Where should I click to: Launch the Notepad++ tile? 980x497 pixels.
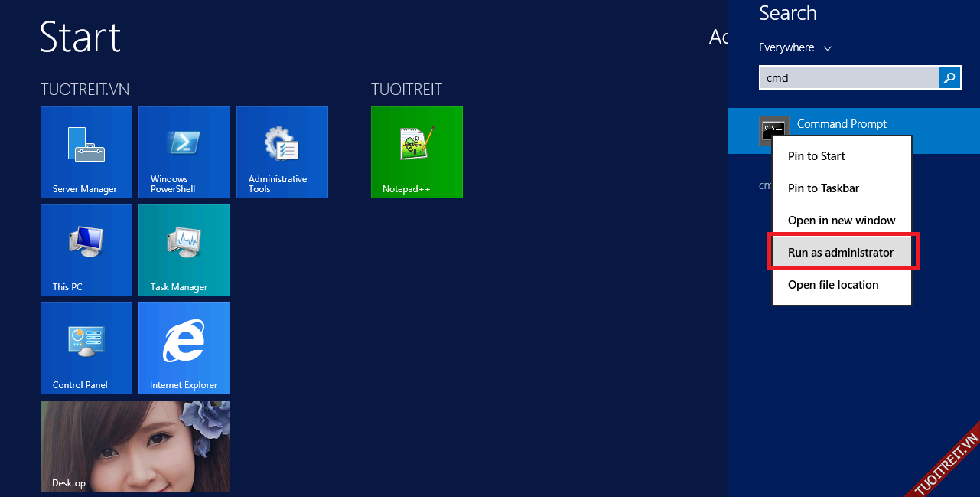(416, 152)
